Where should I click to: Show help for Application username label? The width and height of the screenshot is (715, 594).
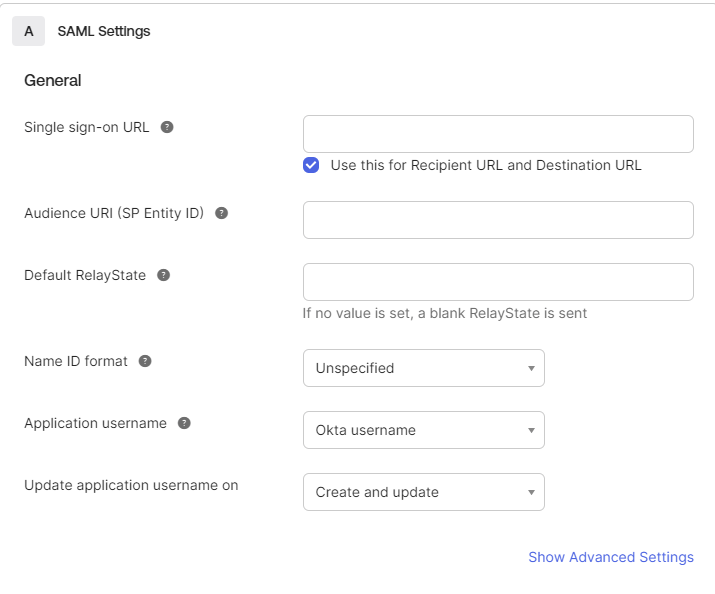[184, 423]
